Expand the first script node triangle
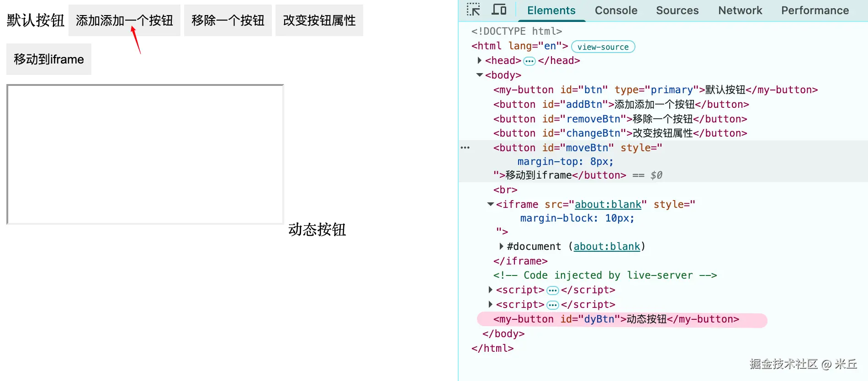The height and width of the screenshot is (381, 868). 490,290
